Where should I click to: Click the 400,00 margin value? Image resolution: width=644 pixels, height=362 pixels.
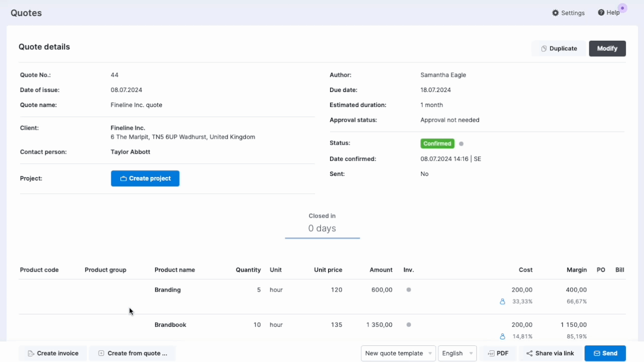[576, 290]
